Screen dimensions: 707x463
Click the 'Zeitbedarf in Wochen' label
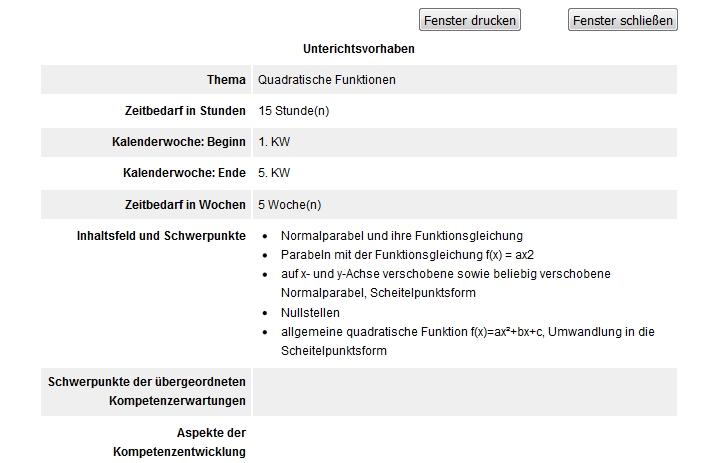click(x=185, y=205)
